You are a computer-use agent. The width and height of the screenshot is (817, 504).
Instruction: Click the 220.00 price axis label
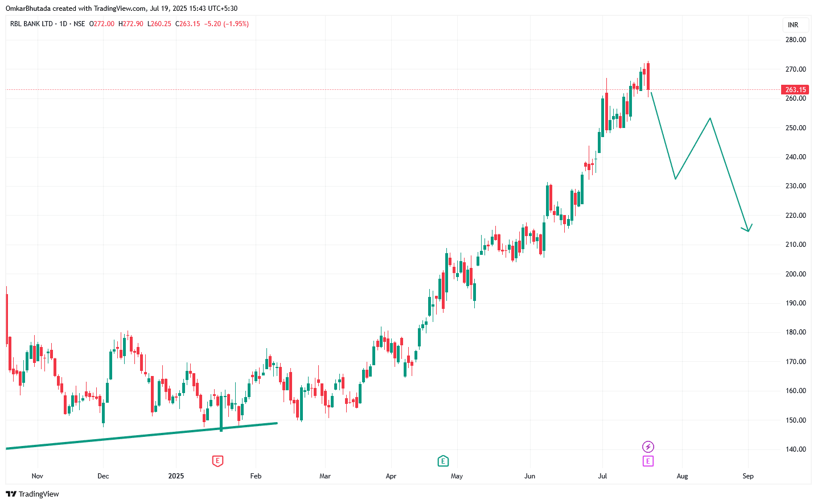click(x=795, y=216)
